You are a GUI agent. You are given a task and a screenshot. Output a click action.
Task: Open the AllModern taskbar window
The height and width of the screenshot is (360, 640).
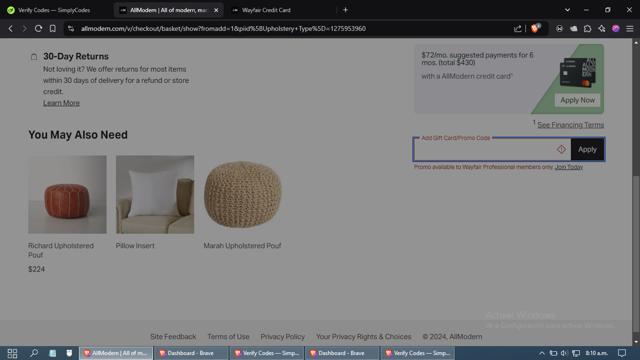pyautogui.click(x=116, y=353)
